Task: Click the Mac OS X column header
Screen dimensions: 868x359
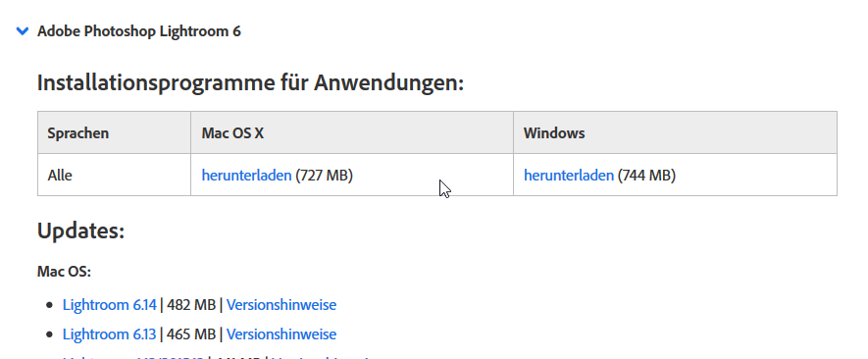Action: (x=232, y=133)
